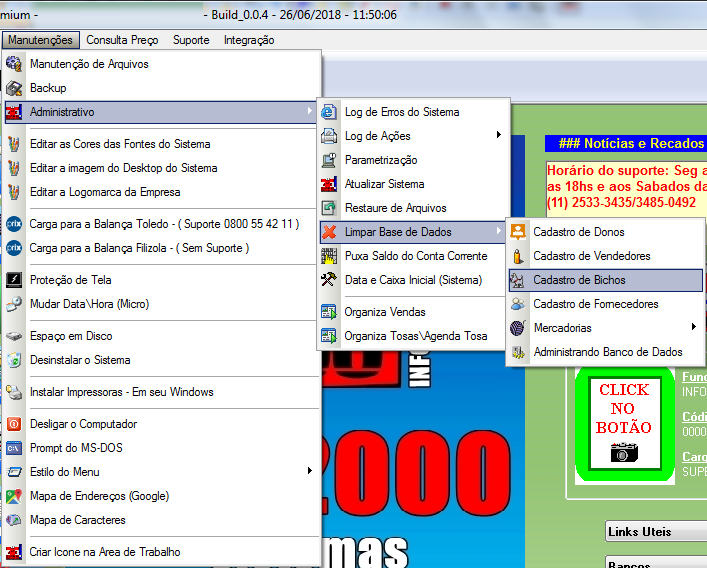Click the Manutenção de Arquivos icon
The image size is (707, 568).
14,64
